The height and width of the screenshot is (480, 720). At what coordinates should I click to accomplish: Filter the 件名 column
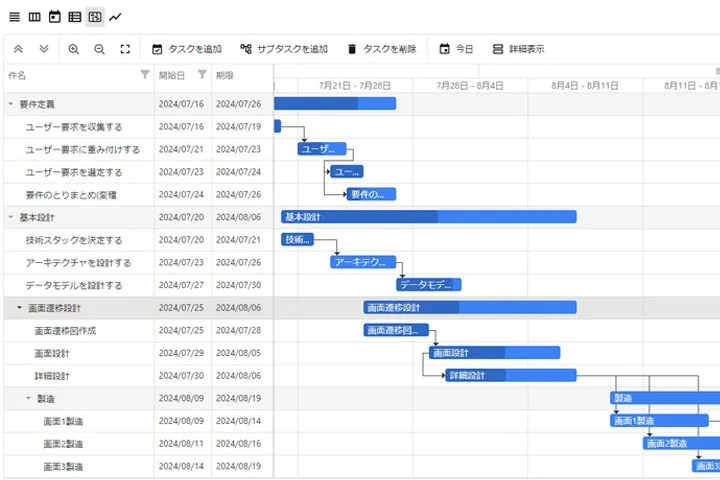[145, 74]
